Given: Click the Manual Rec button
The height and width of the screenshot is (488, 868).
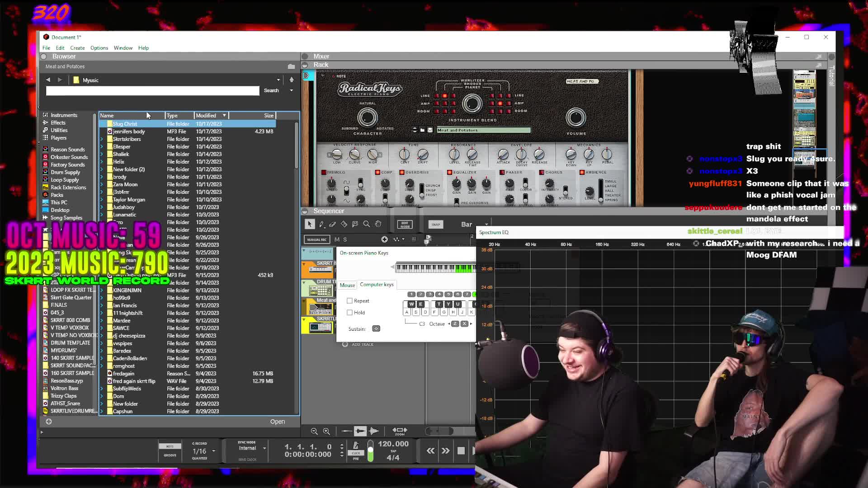Looking at the screenshot, I should tap(316, 239).
